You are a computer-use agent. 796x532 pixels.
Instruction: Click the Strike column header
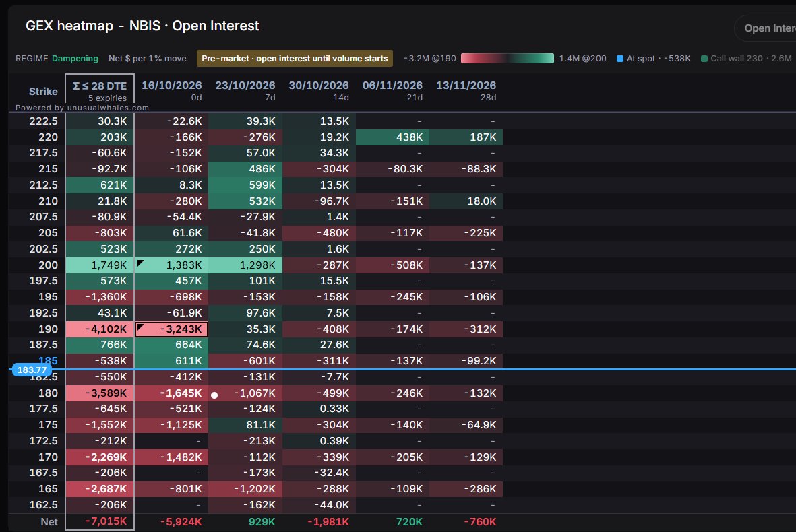coord(43,92)
